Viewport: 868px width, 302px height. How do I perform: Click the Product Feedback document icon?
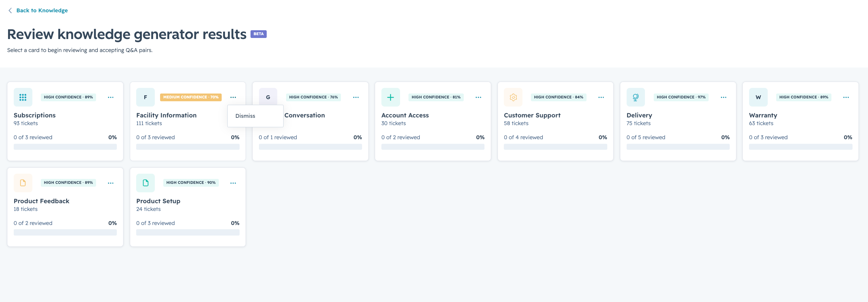click(x=23, y=183)
